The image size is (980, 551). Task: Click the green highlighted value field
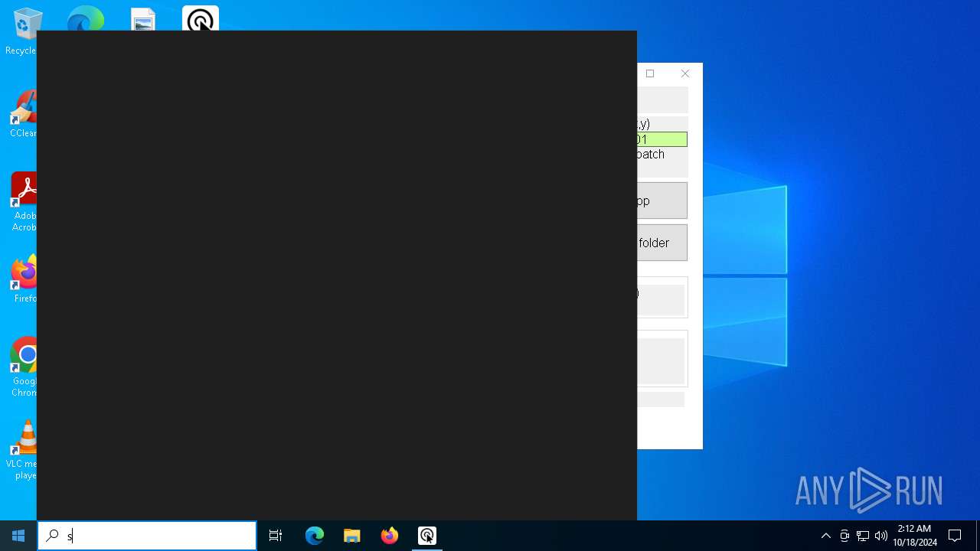[x=661, y=139]
